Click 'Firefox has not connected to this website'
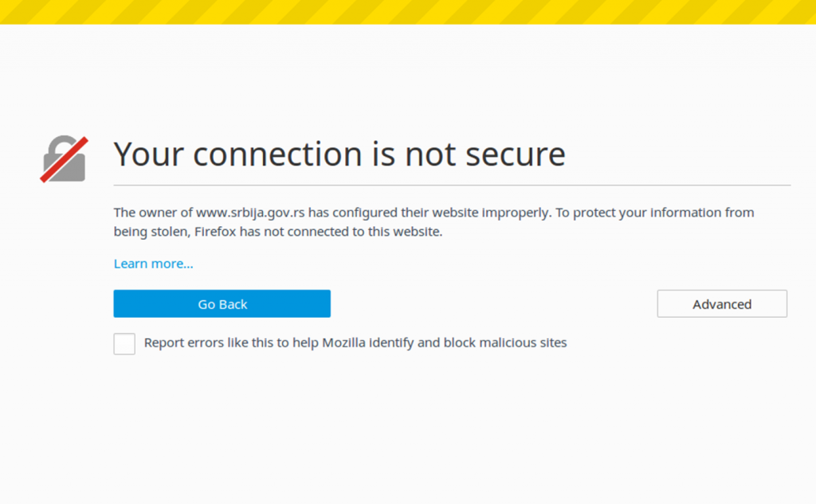The height and width of the screenshot is (504, 816). (x=319, y=232)
